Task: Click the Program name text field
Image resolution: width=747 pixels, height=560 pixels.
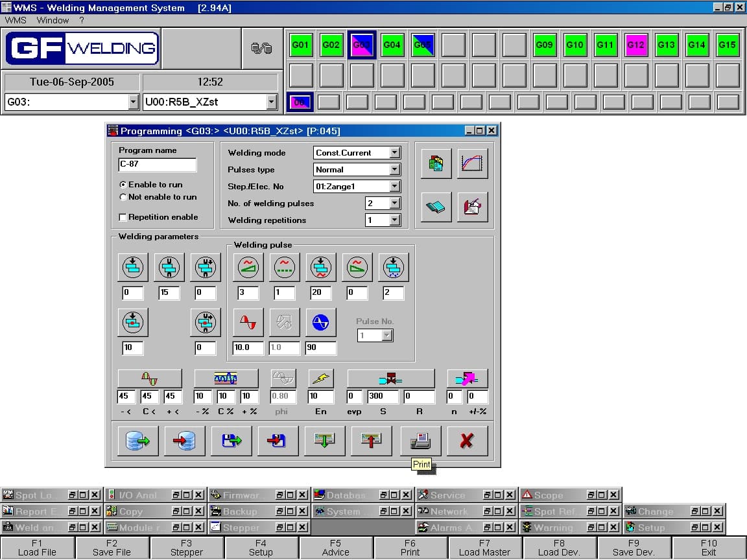Action: coord(157,165)
